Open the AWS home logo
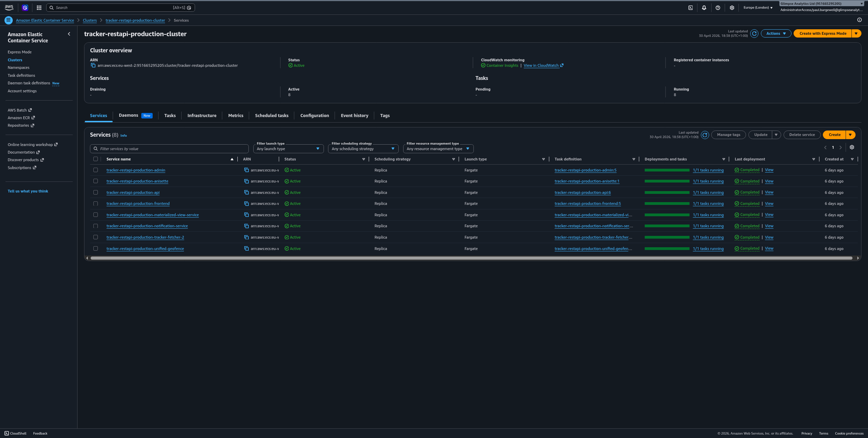Image resolution: width=868 pixels, height=438 pixels. tap(9, 8)
